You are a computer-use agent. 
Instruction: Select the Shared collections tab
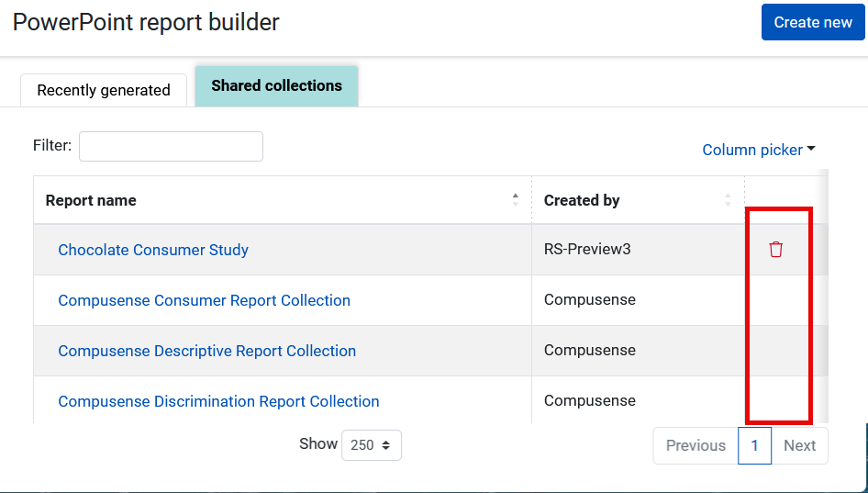click(276, 86)
